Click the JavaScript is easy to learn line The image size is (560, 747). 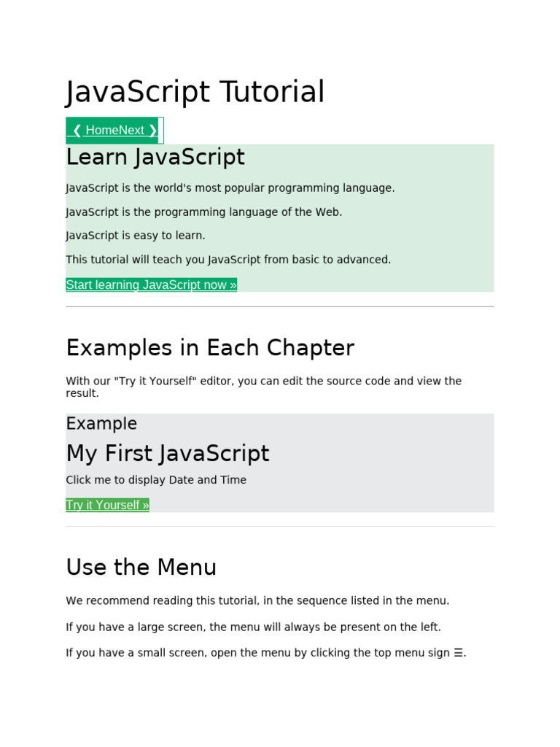tap(136, 236)
